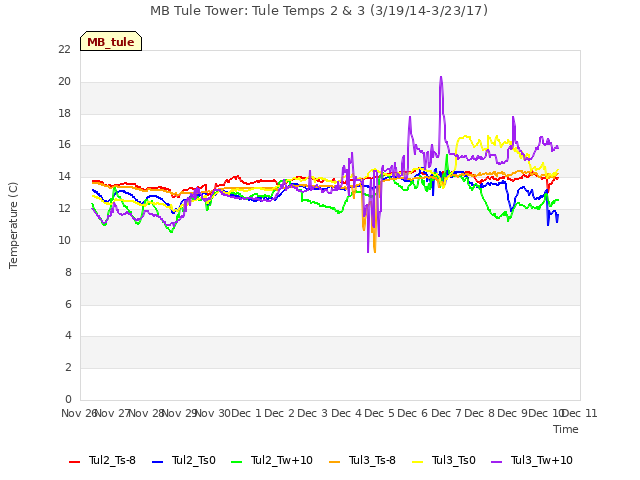
Task: Click the 22 y-axis tick label
Action: (x=64, y=49)
